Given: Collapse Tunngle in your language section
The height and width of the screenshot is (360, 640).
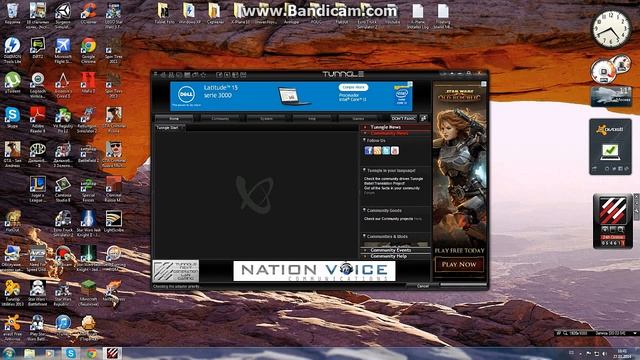Looking at the screenshot, I should click(x=364, y=170).
